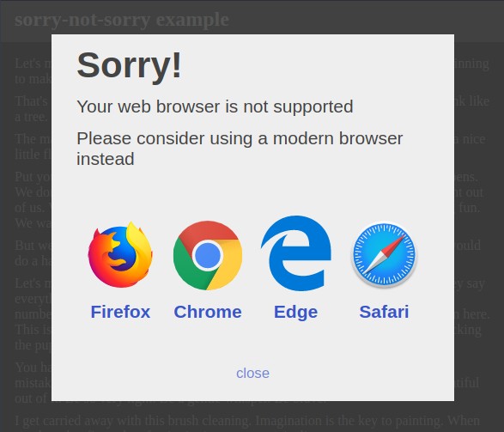Viewport: 504px width, 432px height.
Task: Click the dimmed "a tree." background text
Action: (x=31, y=117)
